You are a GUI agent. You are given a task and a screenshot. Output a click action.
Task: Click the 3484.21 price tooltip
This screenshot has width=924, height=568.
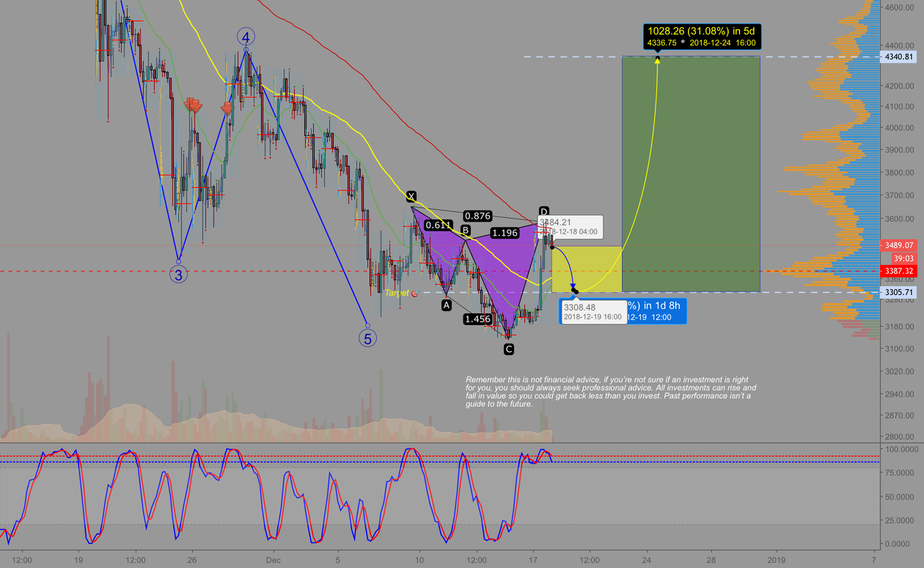(x=568, y=225)
